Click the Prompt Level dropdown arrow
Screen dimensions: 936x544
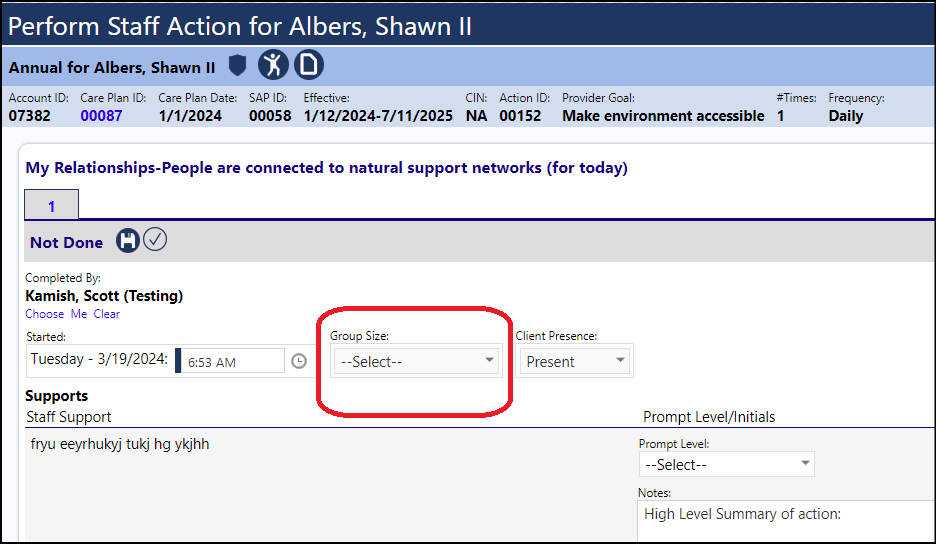point(805,463)
